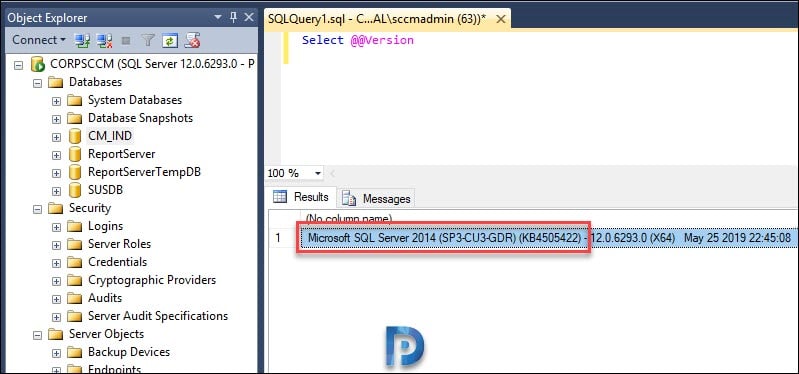Expand the ReportServer database
This screenshot has width=799, height=374.
[56, 155]
